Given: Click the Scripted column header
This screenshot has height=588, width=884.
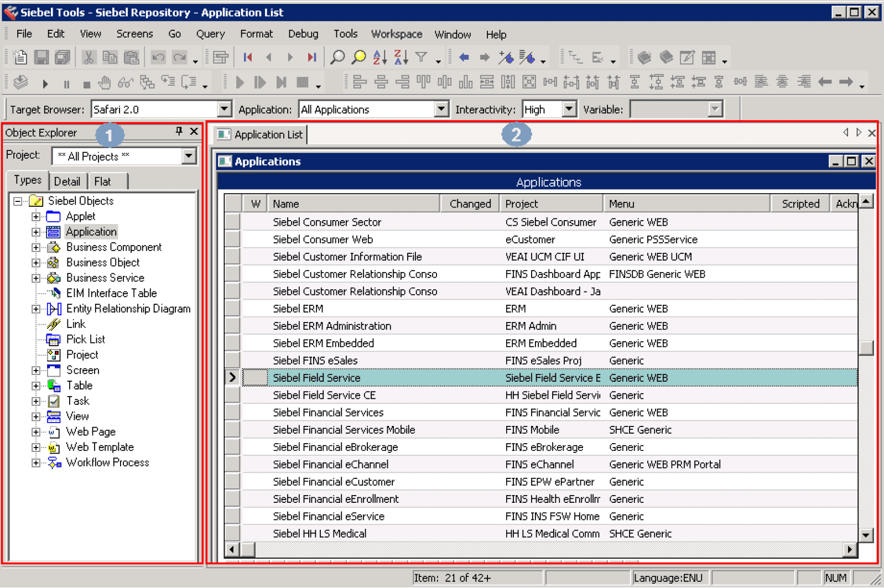Looking at the screenshot, I should [800, 204].
